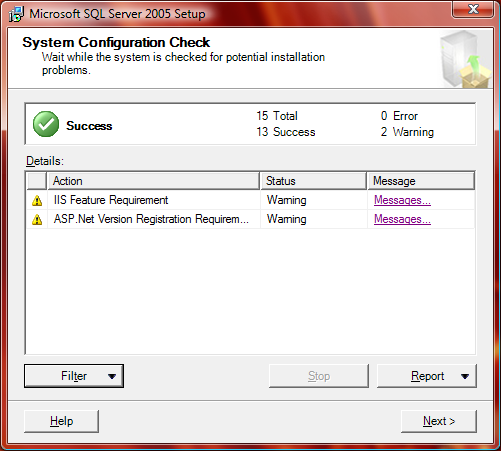Sort by the Action column header
The image size is (501, 451).
point(154,181)
